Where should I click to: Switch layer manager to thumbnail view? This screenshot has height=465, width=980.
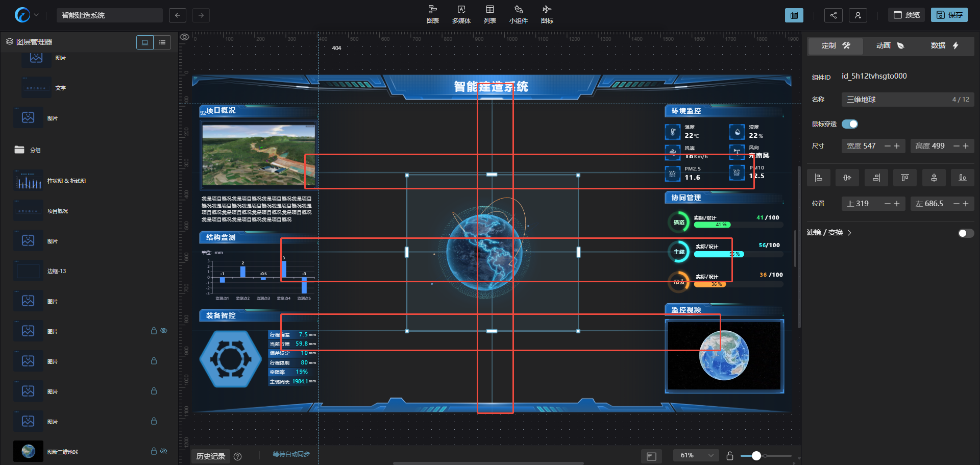tap(145, 42)
